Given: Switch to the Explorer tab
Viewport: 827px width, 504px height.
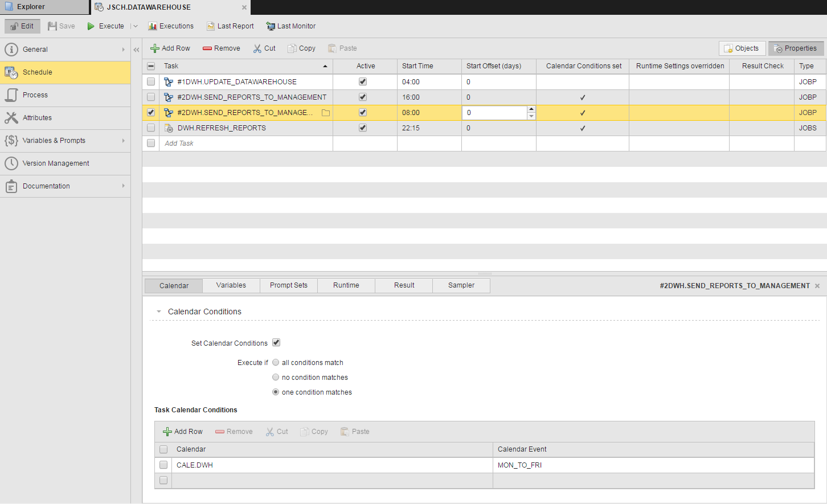Looking at the screenshot, I should pyautogui.click(x=44, y=7).
